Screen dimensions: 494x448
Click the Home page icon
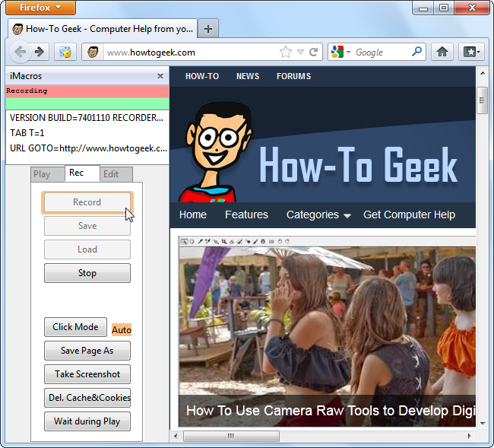442,52
